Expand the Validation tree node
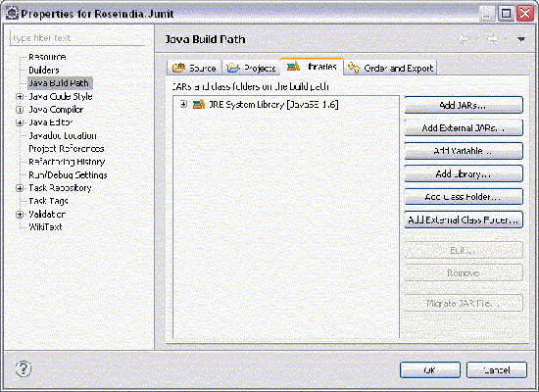Screen dimensions: 539x392 (x=20, y=215)
